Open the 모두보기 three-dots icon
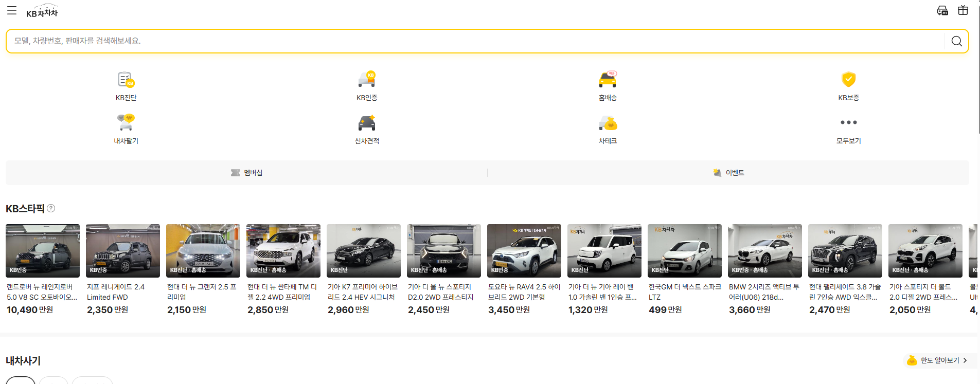 click(848, 122)
